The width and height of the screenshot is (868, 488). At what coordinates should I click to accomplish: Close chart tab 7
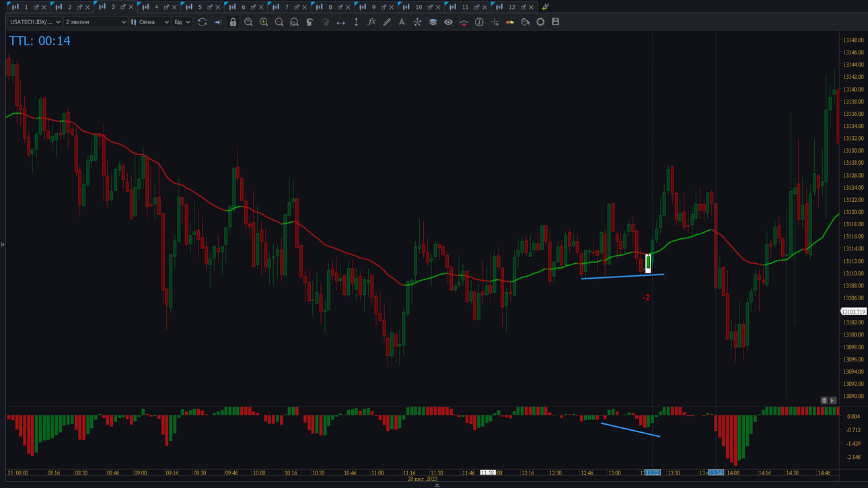[x=304, y=7]
